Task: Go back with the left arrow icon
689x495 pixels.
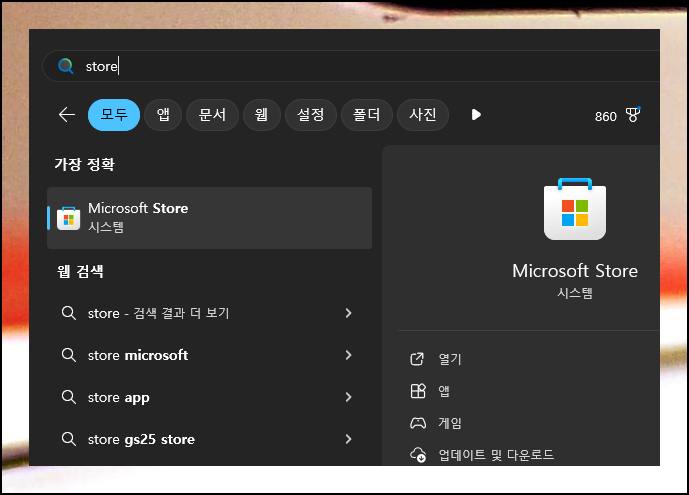Action: [x=67, y=115]
